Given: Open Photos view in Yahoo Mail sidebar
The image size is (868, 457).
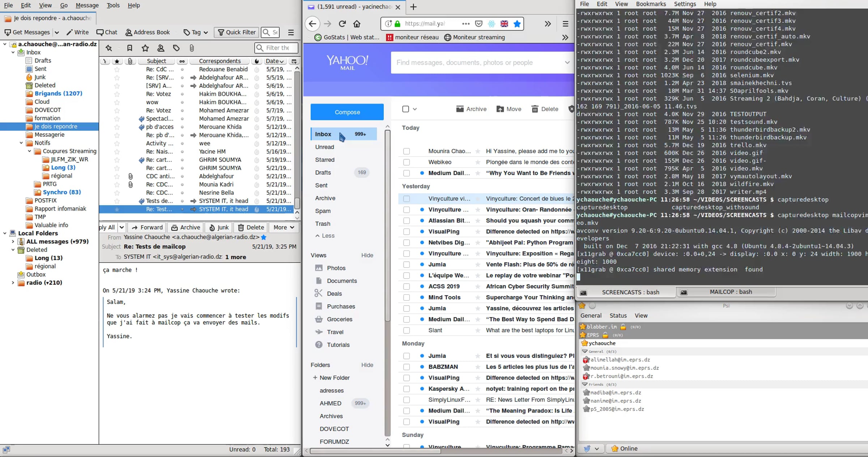Looking at the screenshot, I should point(336,268).
